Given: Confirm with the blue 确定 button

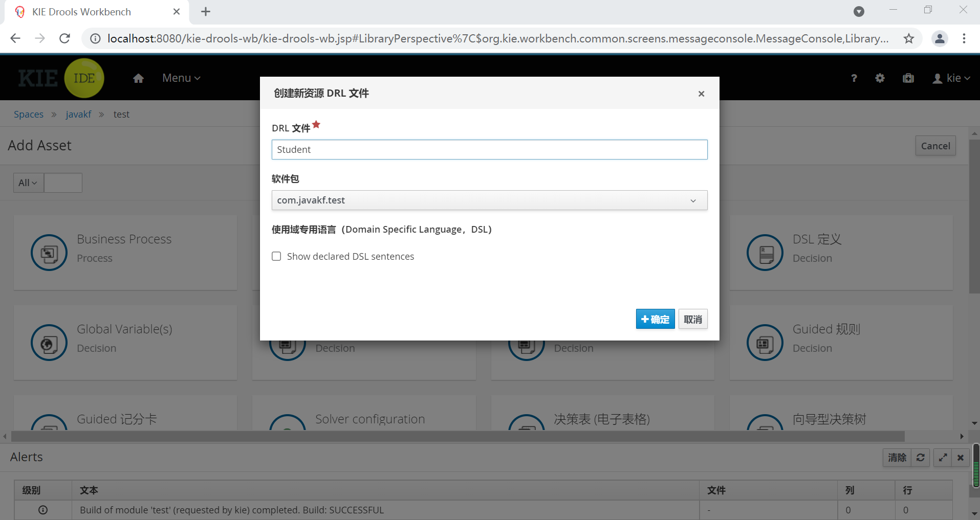Looking at the screenshot, I should [x=655, y=319].
